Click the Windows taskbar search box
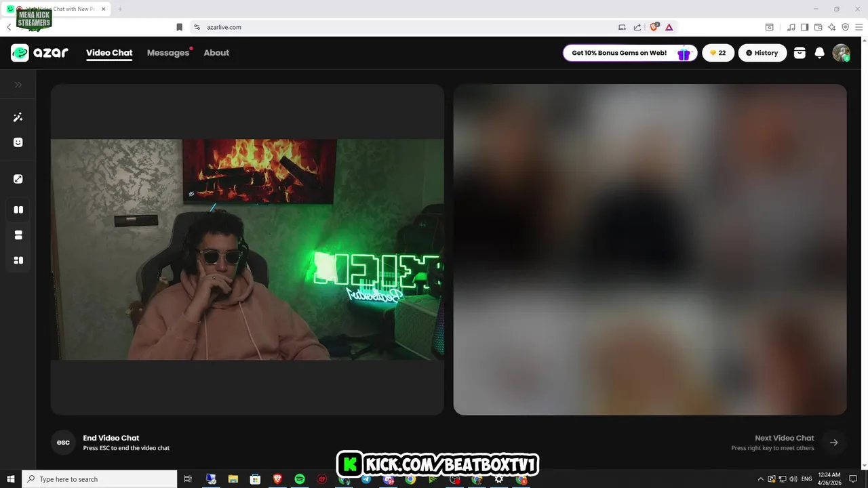Image resolution: width=868 pixels, height=488 pixels. tap(100, 479)
